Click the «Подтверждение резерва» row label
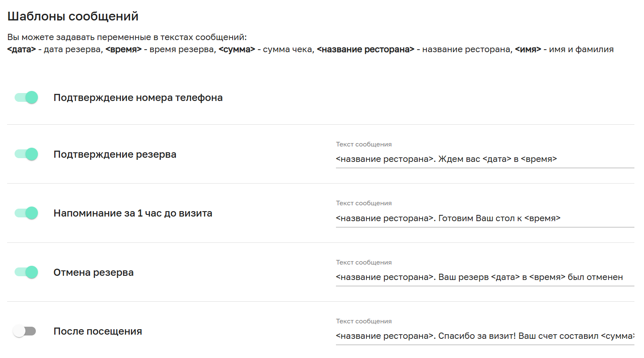Viewport: 644px width, 358px height. coord(115,154)
